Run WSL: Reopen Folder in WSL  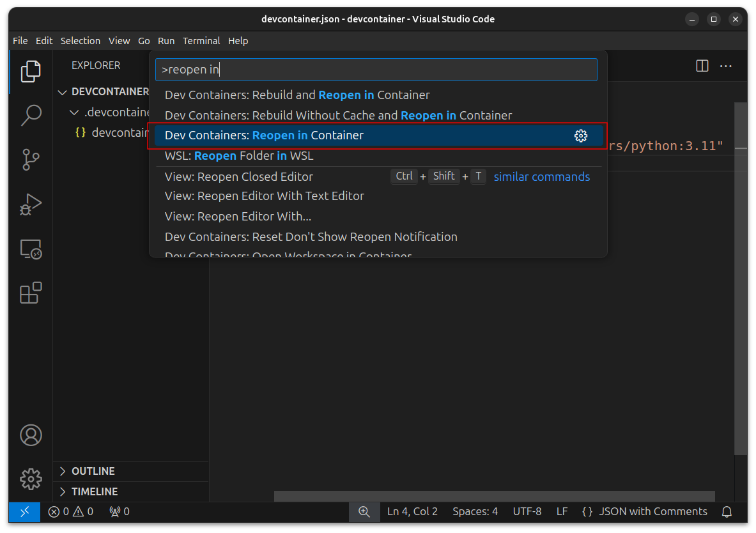pos(378,156)
